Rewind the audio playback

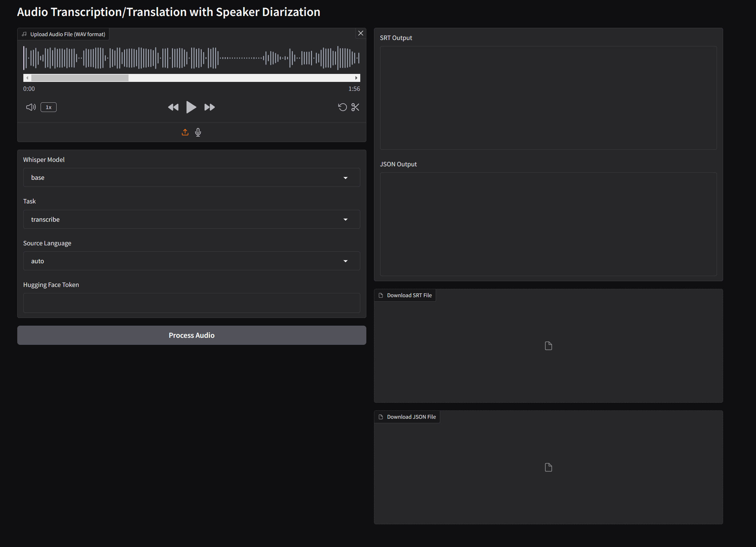tap(173, 107)
